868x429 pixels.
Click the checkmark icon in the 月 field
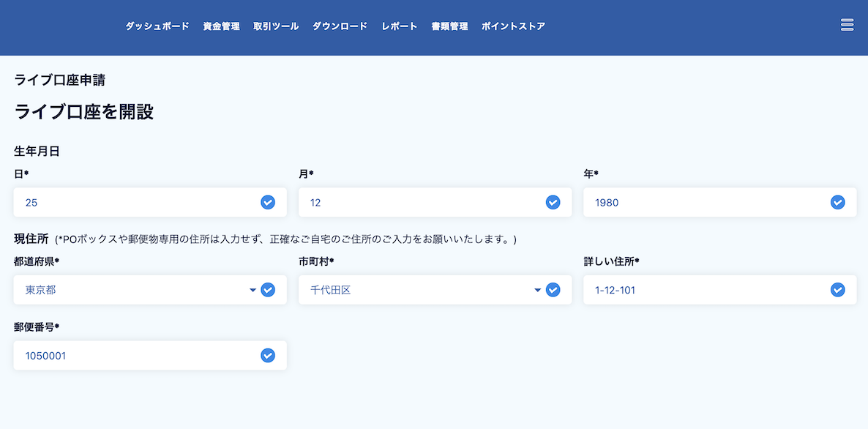point(553,202)
